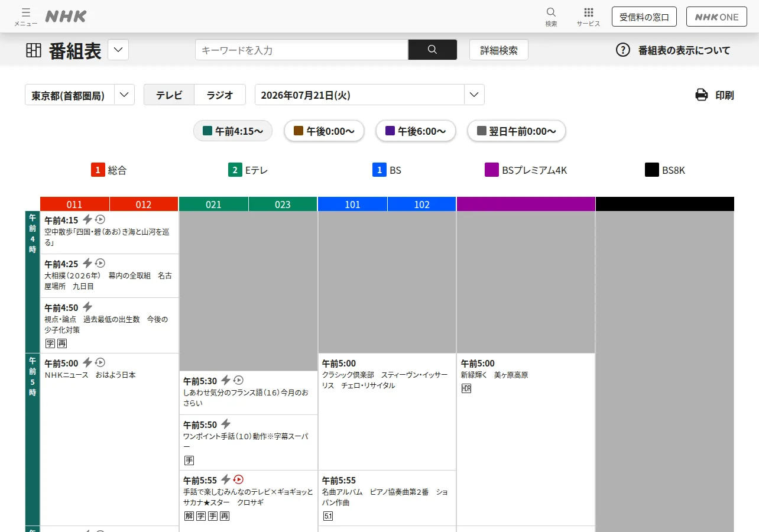Click the play-circle icon for 午前4:25 大相撲
759x532 pixels.
[x=100, y=263]
